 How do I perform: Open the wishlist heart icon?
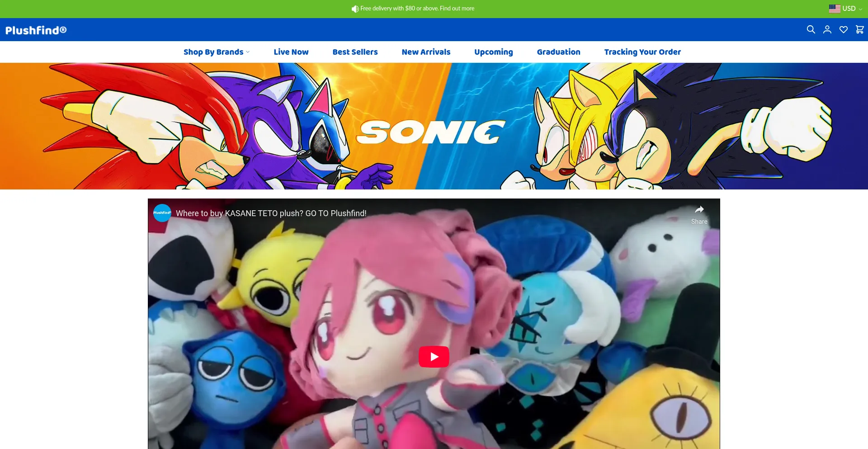click(843, 30)
